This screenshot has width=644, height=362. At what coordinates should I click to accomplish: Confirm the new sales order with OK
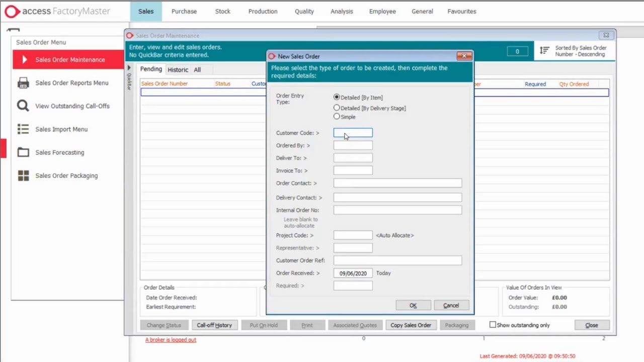pos(413,305)
